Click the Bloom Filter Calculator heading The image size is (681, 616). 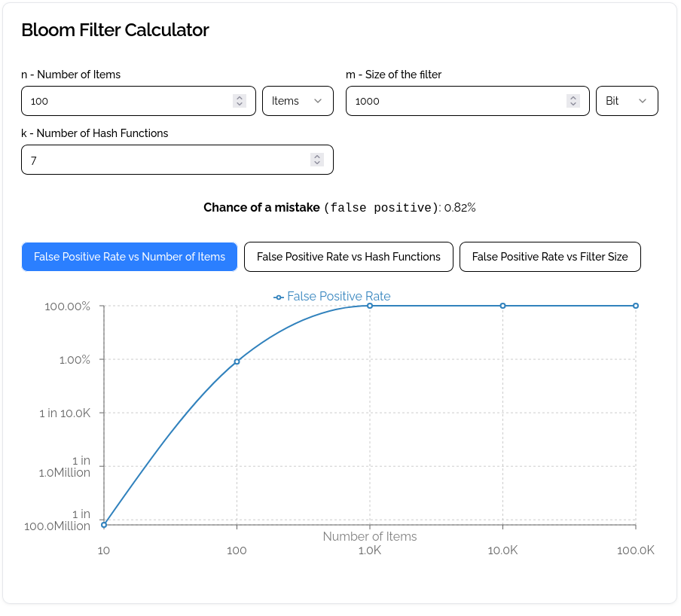coord(115,30)
